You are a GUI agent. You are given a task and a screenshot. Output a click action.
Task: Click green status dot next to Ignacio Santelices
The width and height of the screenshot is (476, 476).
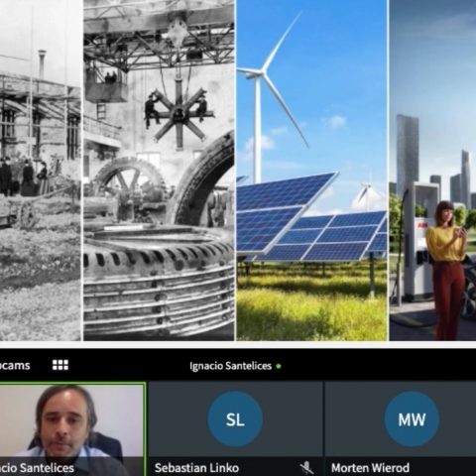pyautogui.click(x=279, y=366)
